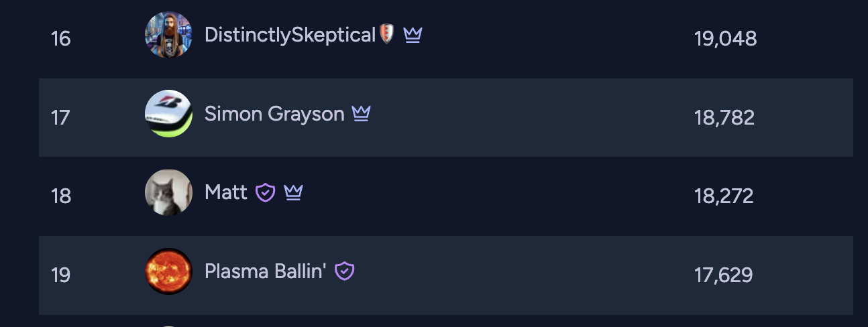Click the crown icon beside Matt

(293, 193)
